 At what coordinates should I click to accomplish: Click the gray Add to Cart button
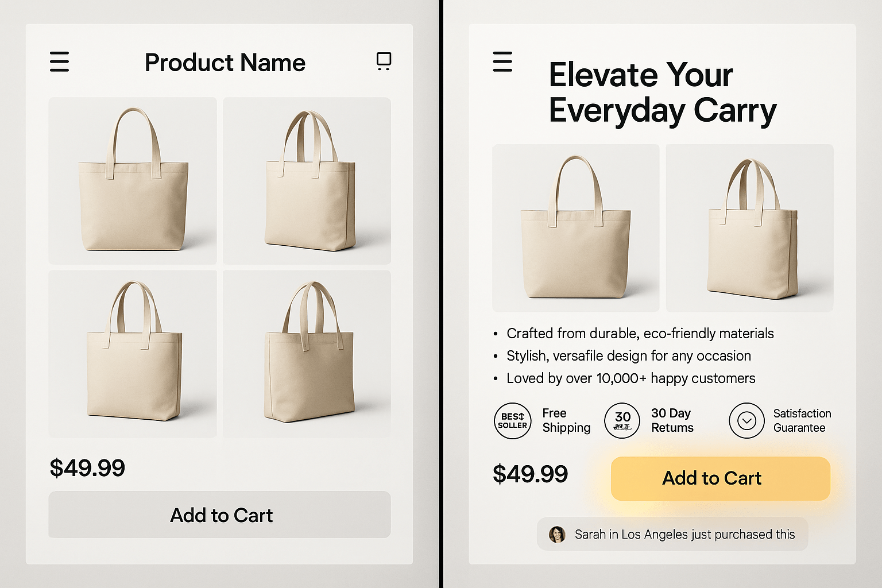pos(220,515)
